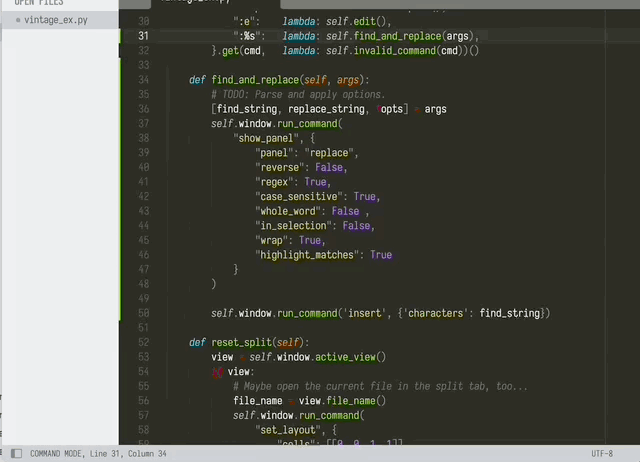Click the "highlight_matches" key
Viewport: 640px width, 462px height.
click(307, 255)
